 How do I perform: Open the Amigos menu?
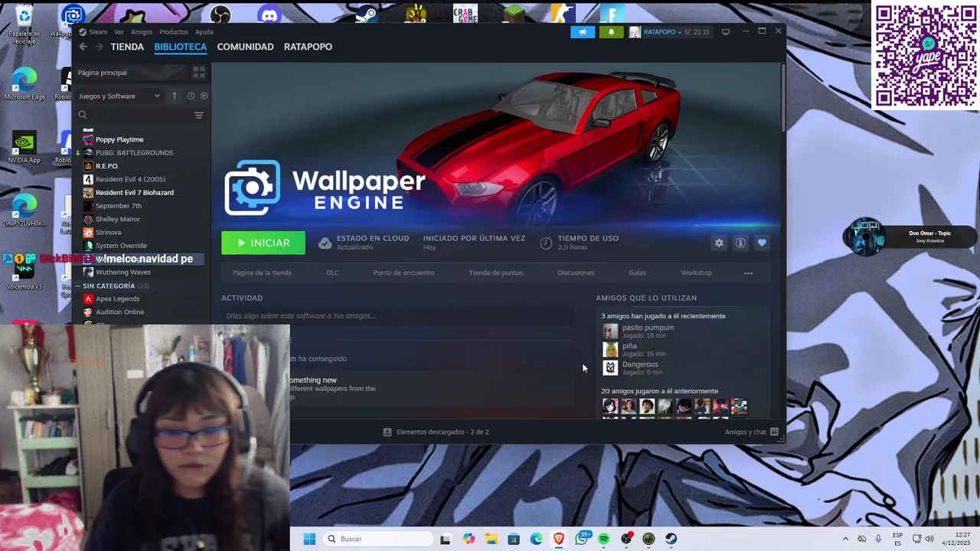[x=142, y=32]
